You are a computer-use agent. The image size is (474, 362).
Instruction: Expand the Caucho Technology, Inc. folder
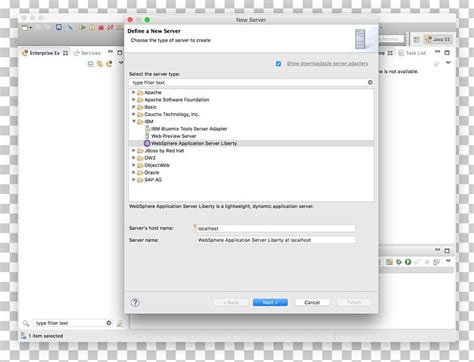[x=133, y=114]
